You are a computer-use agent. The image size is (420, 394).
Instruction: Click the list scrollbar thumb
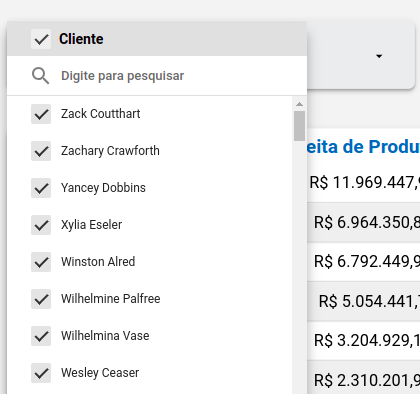[299, 126]
